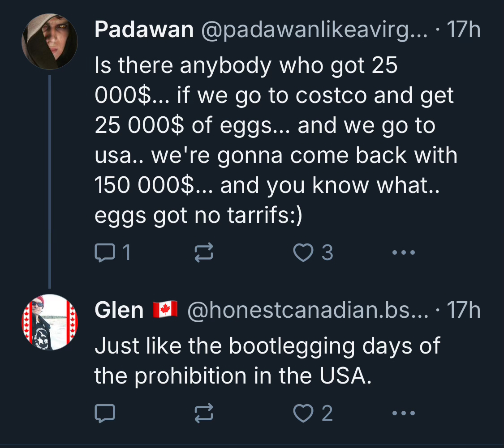Reply to Glen's bootlegging post
This screenshot has height=448, width=504.
click(105, 414)
